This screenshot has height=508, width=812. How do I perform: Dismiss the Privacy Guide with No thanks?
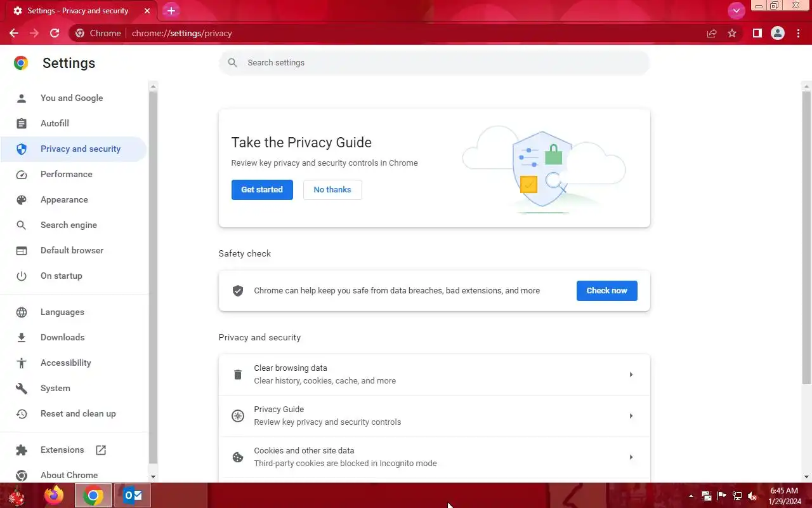coord(332,189)
